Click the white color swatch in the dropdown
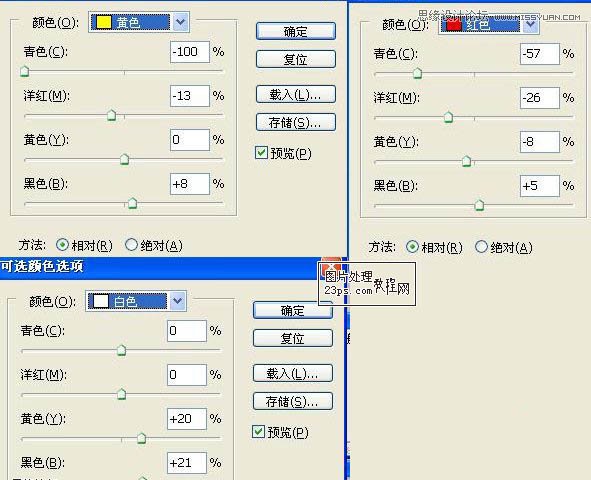591x480 pixels. point(101,301)
